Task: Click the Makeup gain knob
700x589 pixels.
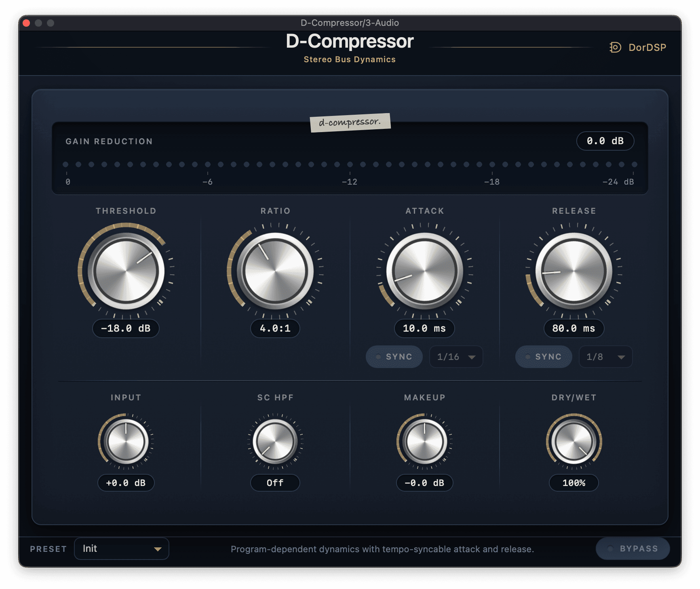Action: [x=424, y=441]
